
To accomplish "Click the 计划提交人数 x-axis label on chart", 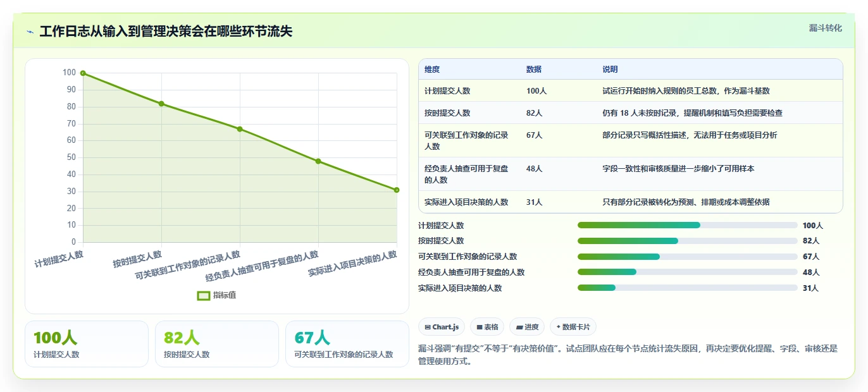I will pyautogui.click(x=59, y=259).
